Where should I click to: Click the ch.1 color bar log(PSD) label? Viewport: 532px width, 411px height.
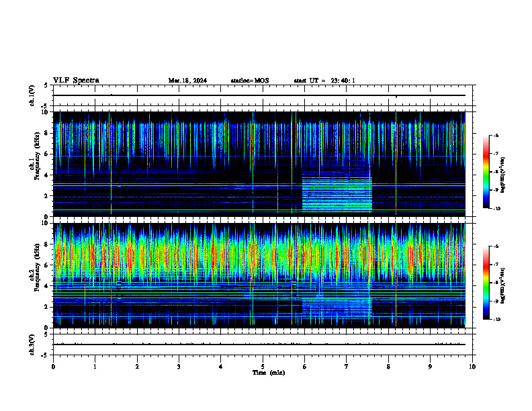coord(503,175)
